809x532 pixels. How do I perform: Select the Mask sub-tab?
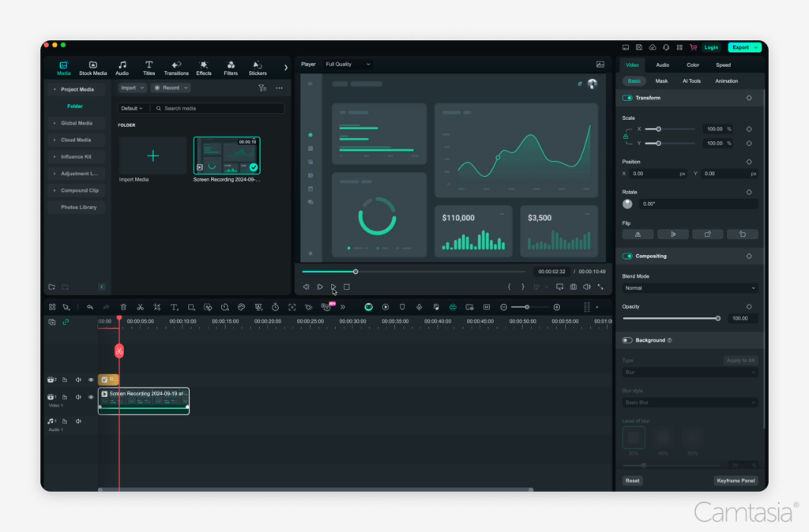click(x=661, y=81)
